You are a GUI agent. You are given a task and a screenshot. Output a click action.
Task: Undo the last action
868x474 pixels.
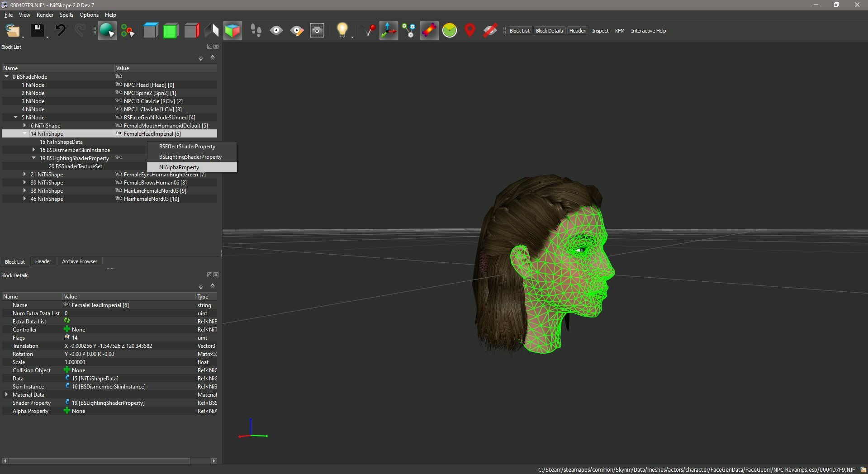coord(60,31)
